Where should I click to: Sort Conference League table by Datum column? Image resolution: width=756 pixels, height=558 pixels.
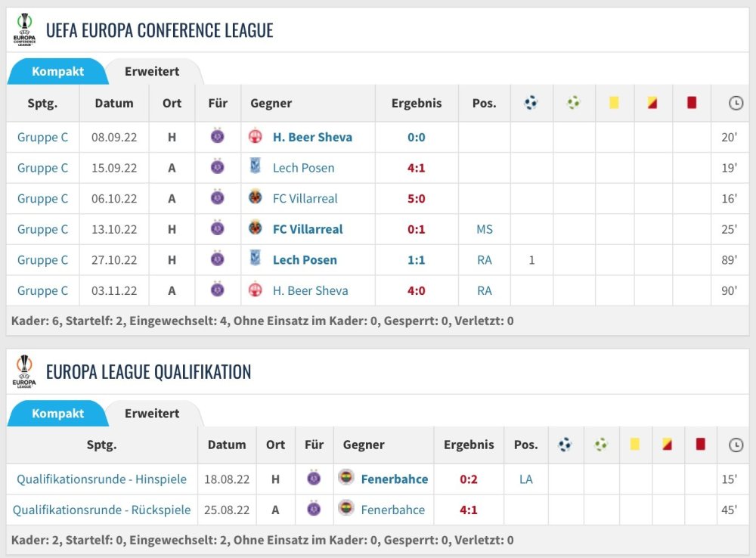click(x=113, y=103)
